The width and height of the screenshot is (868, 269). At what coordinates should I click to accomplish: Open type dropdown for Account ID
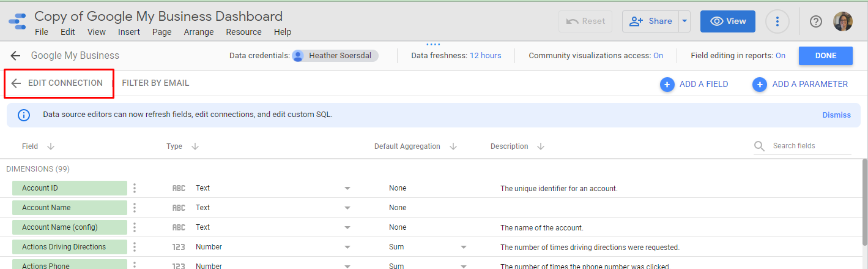tap(347, 188)
